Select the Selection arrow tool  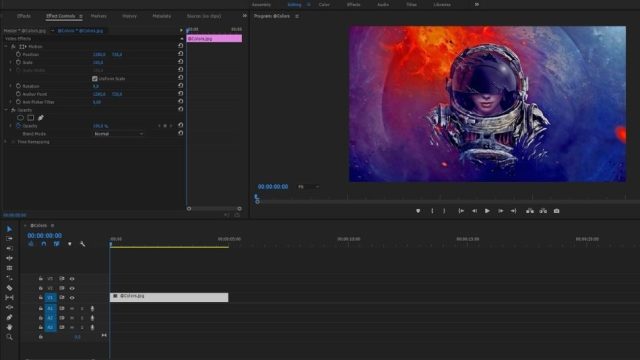point(9,229)
